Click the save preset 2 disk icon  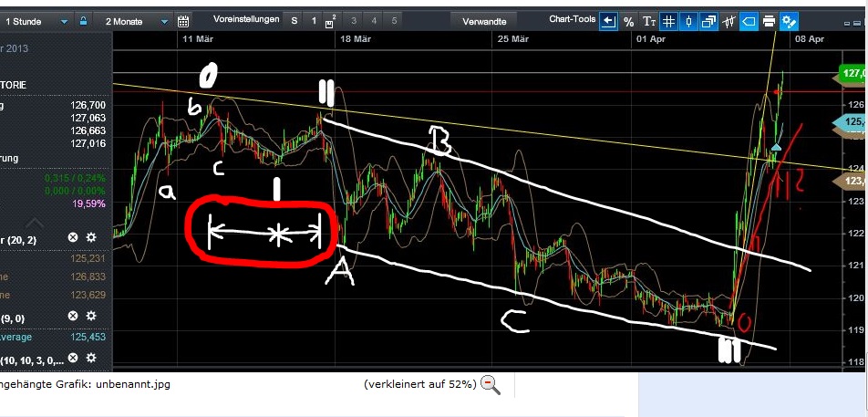330,22
